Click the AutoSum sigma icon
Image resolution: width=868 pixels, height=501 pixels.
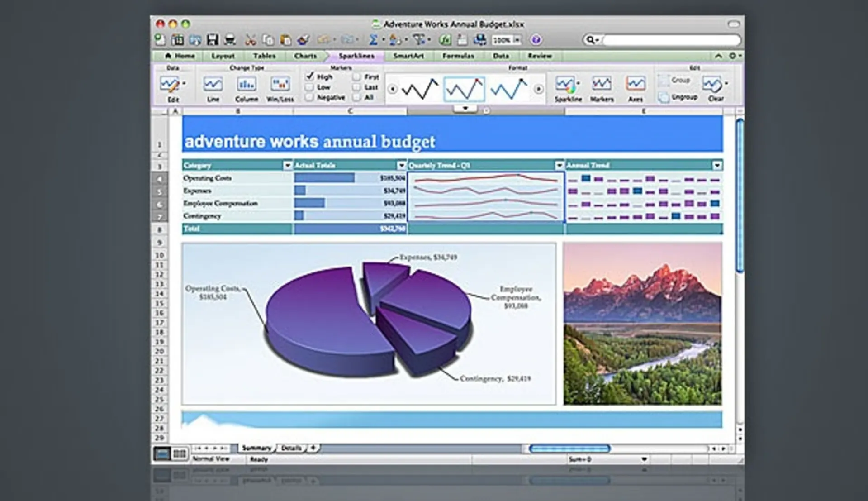tap(373, 40)
